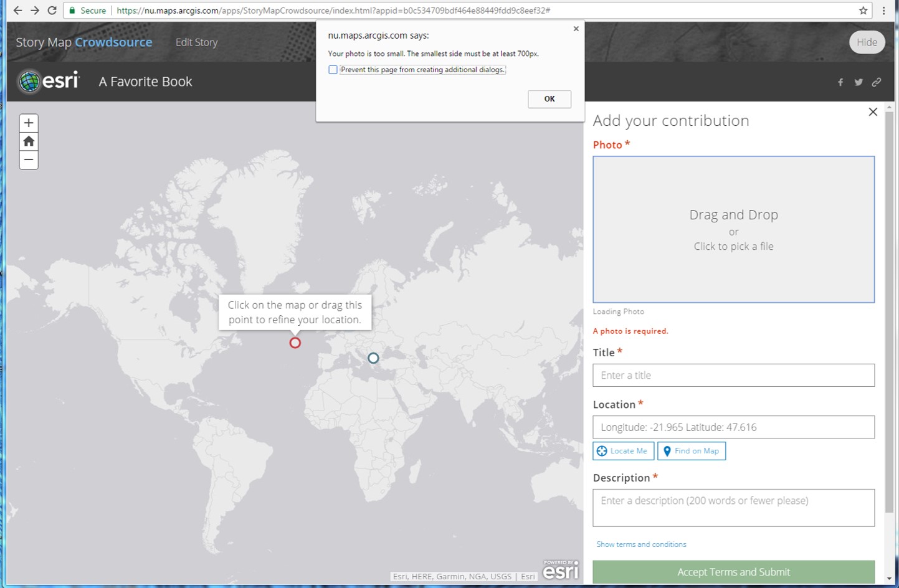Viewport: 899px width, 588px height.
Task: Click the 'Add your contribution' heading
Action: [x=671, y=121]
